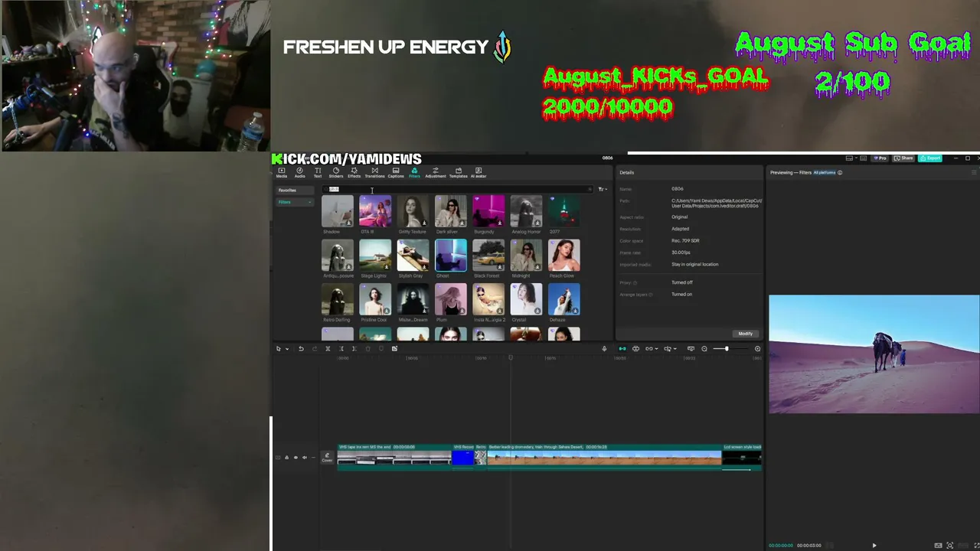Select the Berber leading dromedary clip
Viewport: 980px width, 551px height.
(x=604, y=457)
